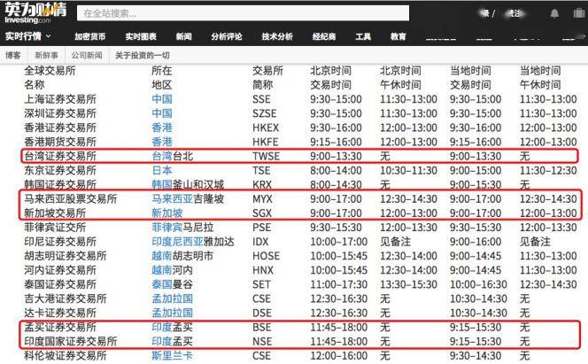Open the 教育 menu
The image size is (588, 364).
coord(398,36)
